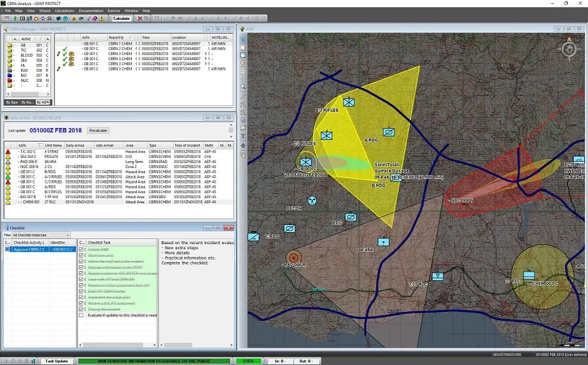Click the 27 RLC unit symbol on map

click(529, 275)
